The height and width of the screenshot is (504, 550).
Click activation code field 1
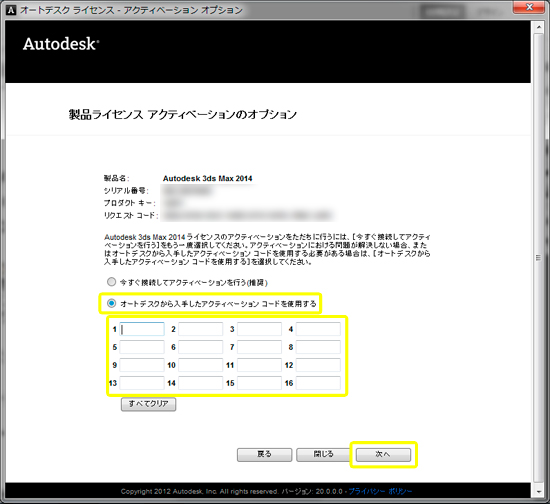click(142, 329)
